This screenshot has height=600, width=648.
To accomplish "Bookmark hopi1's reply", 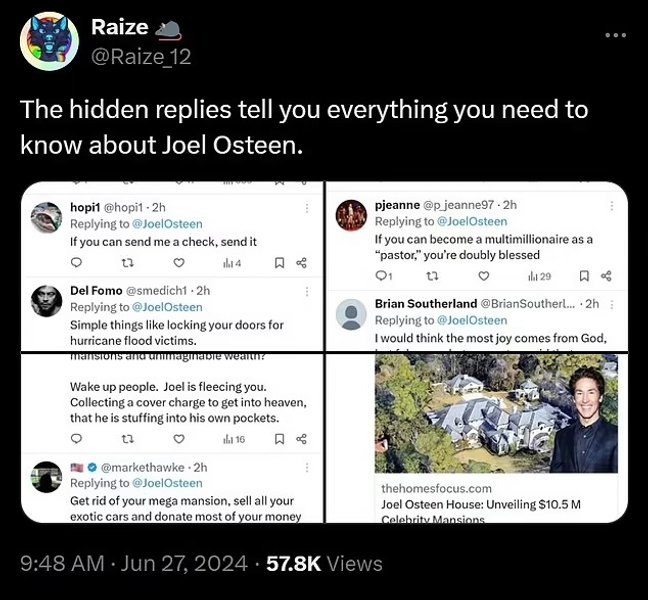I will click(279, 263).
